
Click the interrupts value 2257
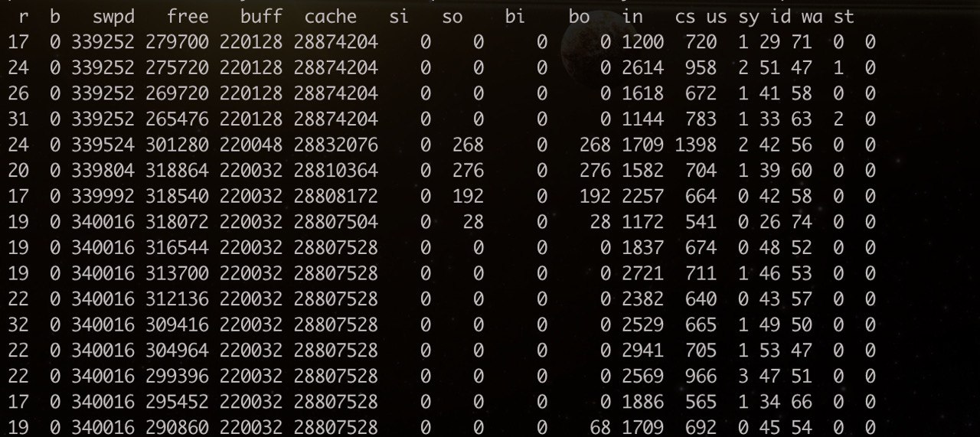click(643, 196)
